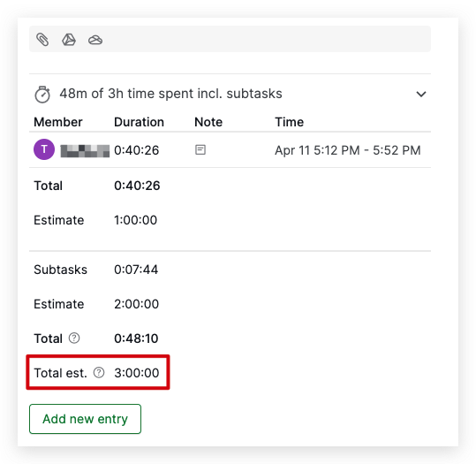
Task: Click the Note column header
Action: click(x=208, y=122)
